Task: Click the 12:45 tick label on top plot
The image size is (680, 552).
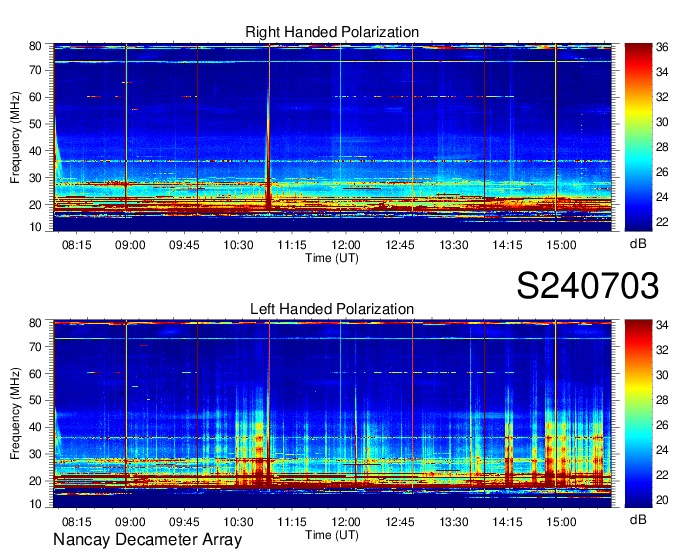Action: click(x=400, y=245)
